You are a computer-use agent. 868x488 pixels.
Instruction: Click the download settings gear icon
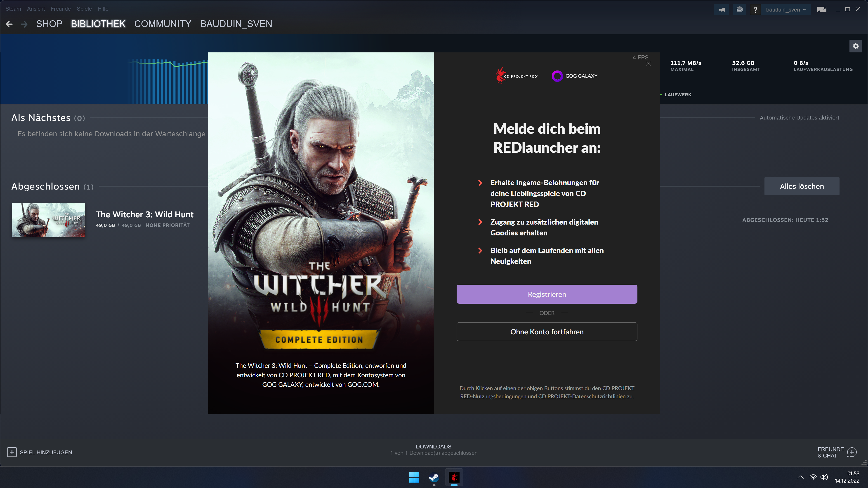tap(856, 46)
